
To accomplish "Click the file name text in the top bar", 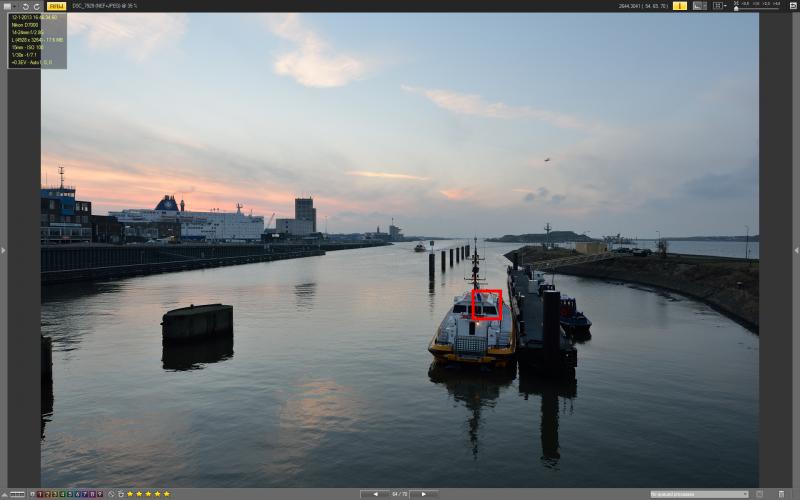I will pyautogui.click(x=105, y=6).
